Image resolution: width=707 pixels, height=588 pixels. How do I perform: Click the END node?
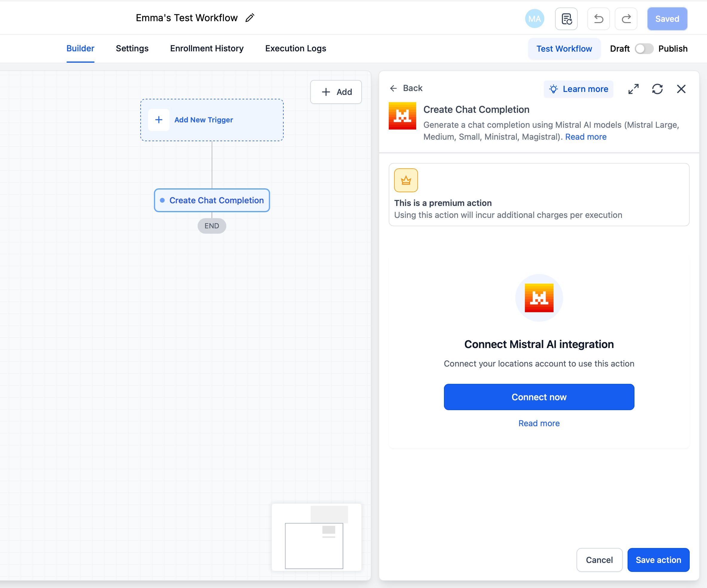pos(212,226)
